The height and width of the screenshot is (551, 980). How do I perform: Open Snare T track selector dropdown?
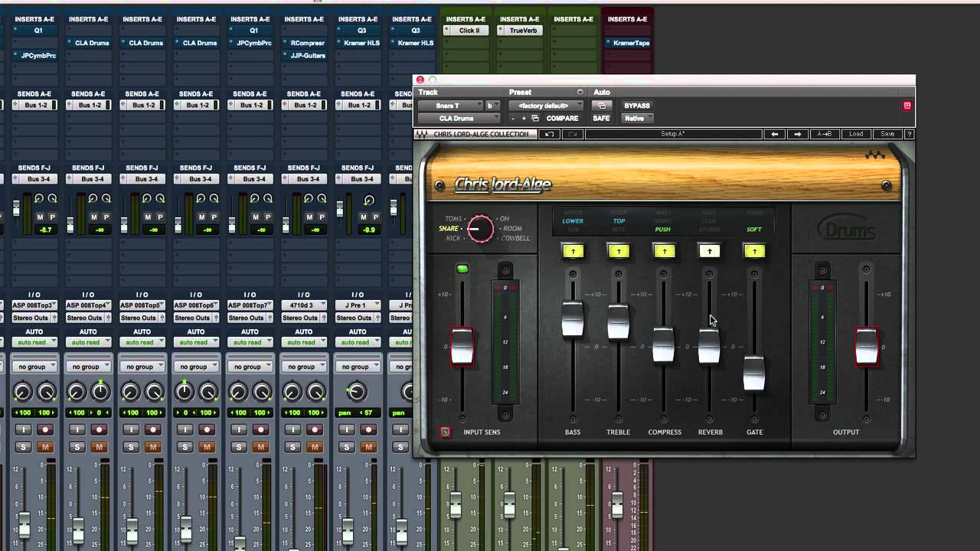pyautogui.click(x=450, y=106)
